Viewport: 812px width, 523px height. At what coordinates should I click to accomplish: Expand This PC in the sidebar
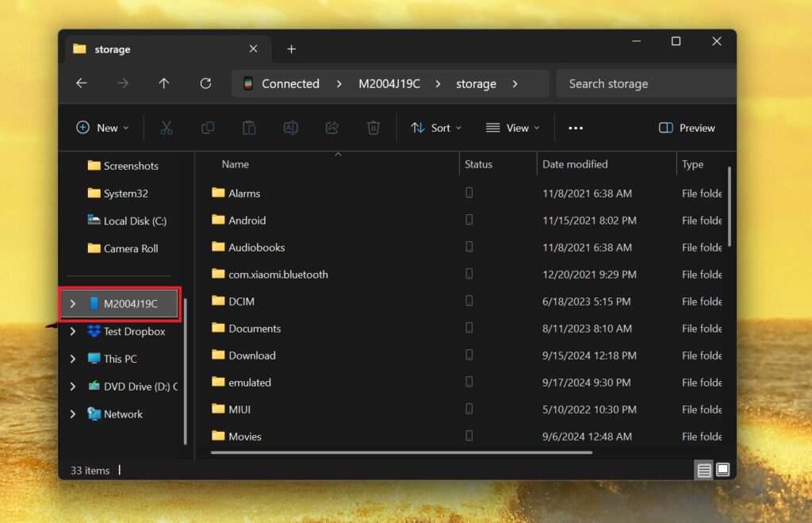pos(73,359)
